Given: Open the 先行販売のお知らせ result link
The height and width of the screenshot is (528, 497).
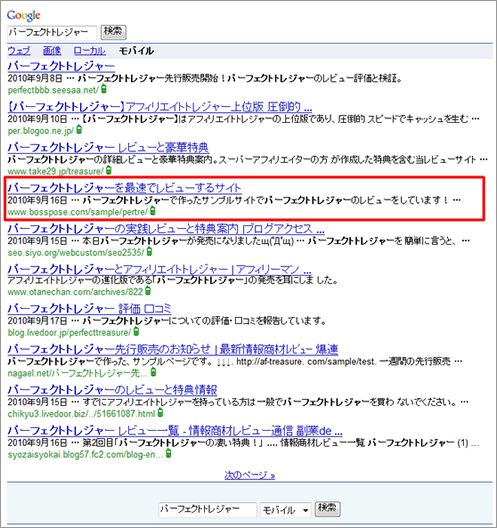Looking at the screenshot, I should click(x=173, y=349).
